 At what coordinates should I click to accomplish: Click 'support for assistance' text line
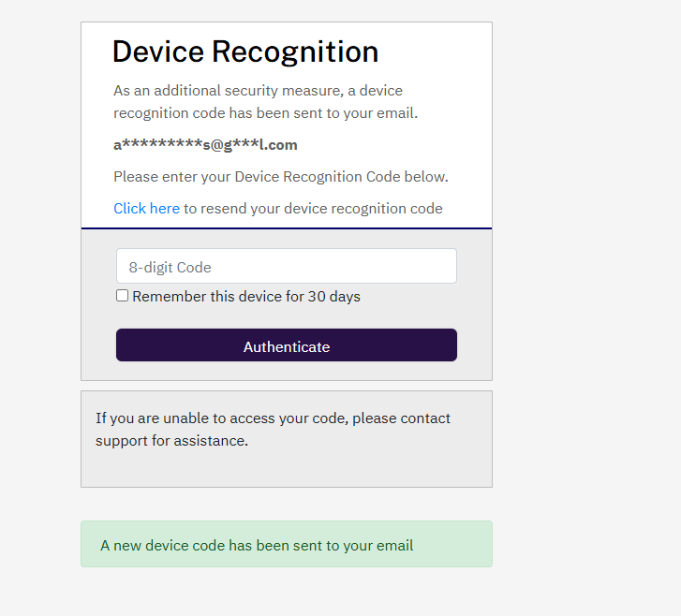click(x=171, y=441)
